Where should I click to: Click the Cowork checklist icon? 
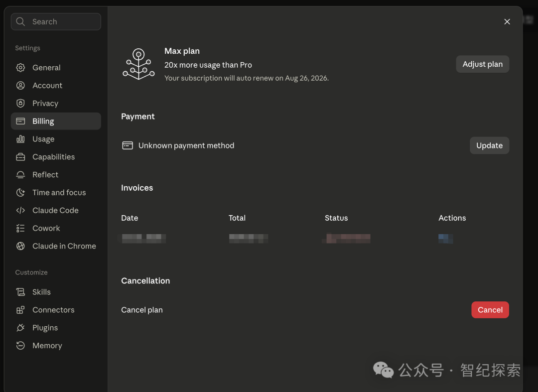(x=20, y=228)
